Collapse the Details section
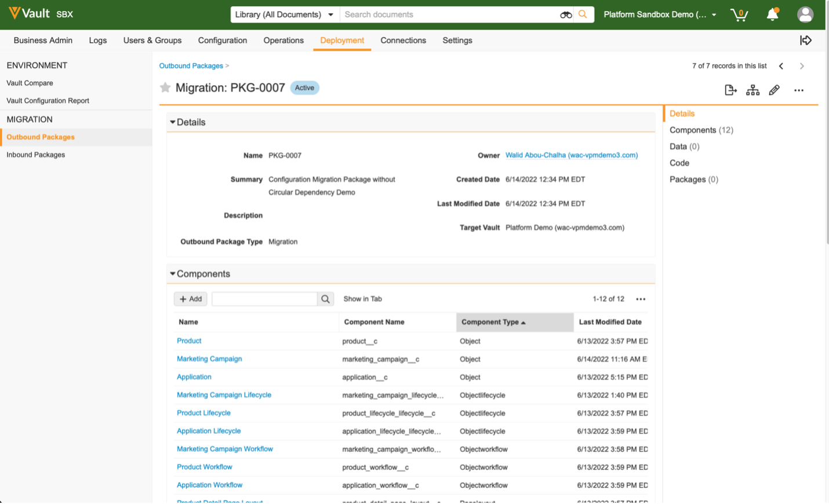The image size is (829, 504). point(173,122)
